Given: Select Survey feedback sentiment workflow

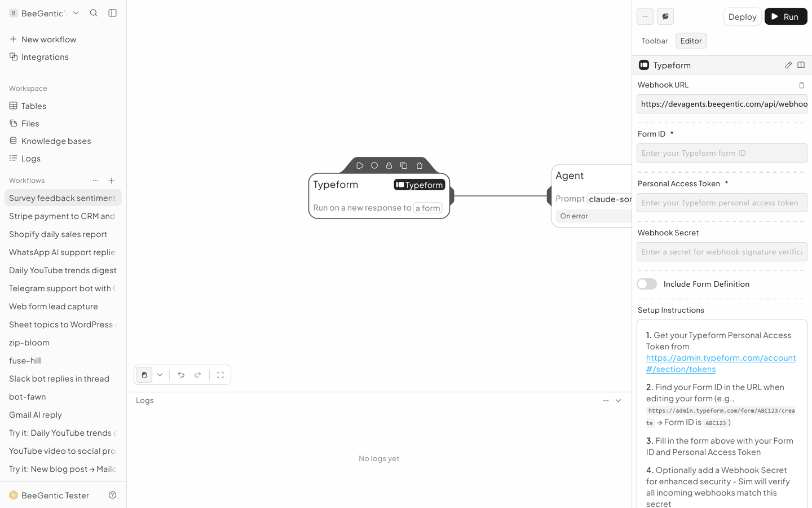Looking at the screenshot, I should click(x=63, y=198).
